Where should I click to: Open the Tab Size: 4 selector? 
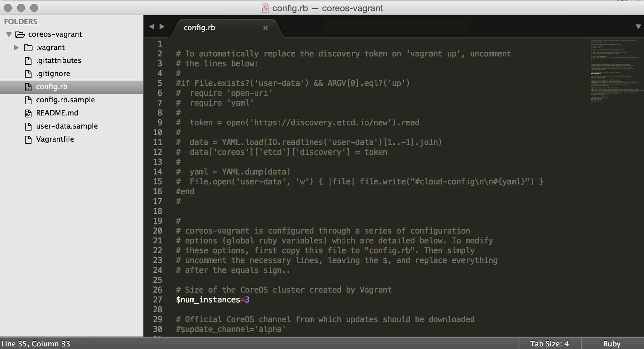tap(549, 343)
